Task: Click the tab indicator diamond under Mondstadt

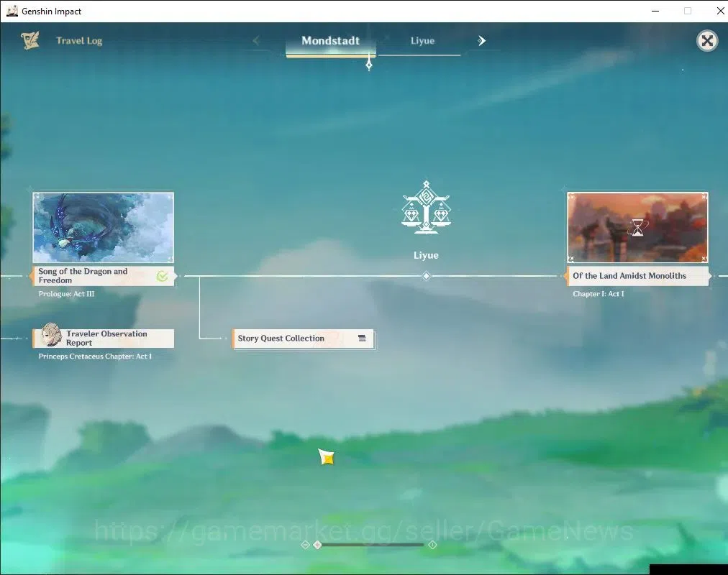Action: pyautogui.click(x=369, y=65)
